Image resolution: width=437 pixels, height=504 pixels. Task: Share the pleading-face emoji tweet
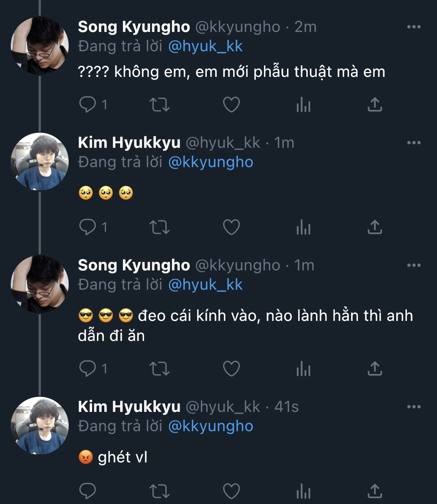coord(375,227)
